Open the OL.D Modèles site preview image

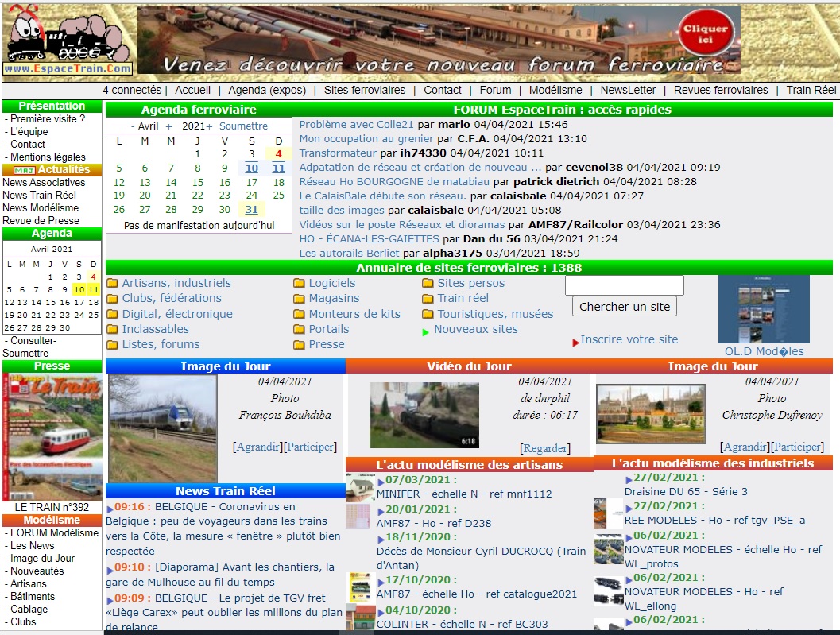(764, 309)
